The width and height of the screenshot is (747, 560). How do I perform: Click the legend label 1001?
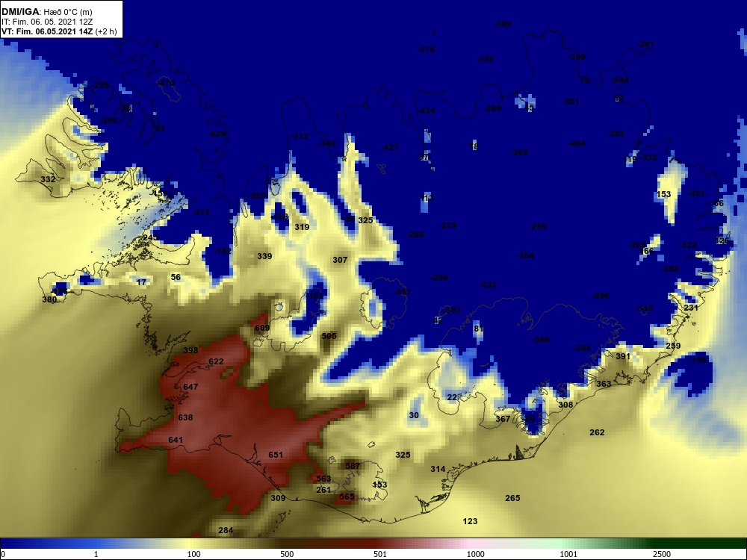click(x=568, y=554)
